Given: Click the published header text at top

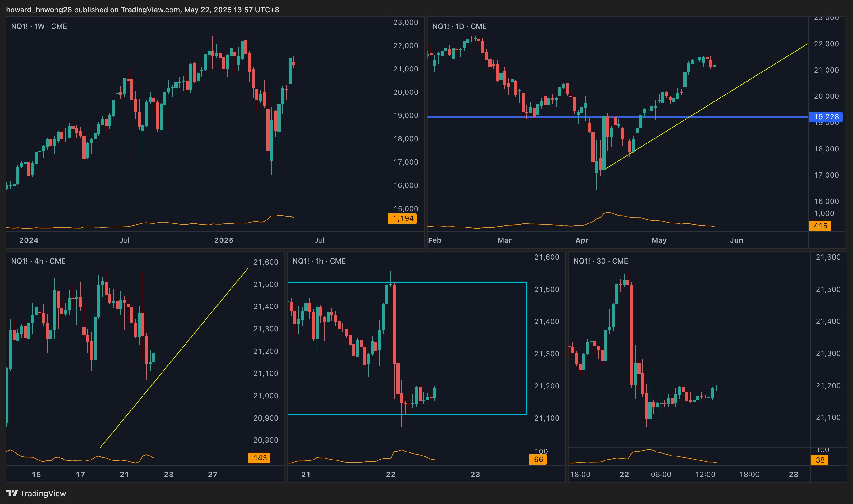Looking at the screenshot, I should pos(143,10).
